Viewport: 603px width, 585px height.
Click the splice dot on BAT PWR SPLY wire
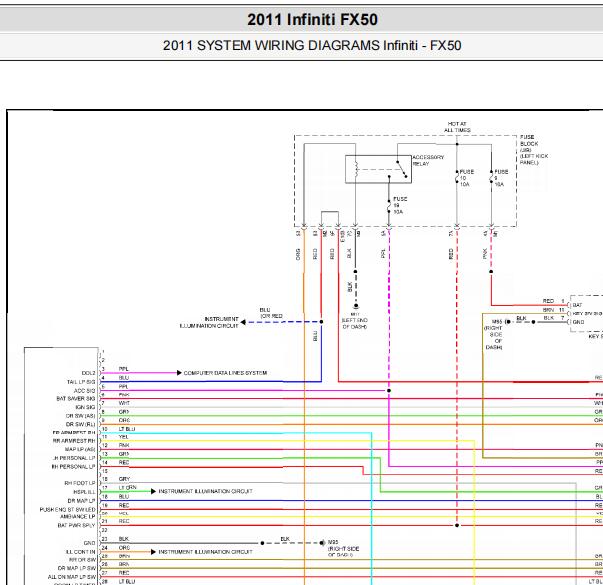(x=457, y=525)
